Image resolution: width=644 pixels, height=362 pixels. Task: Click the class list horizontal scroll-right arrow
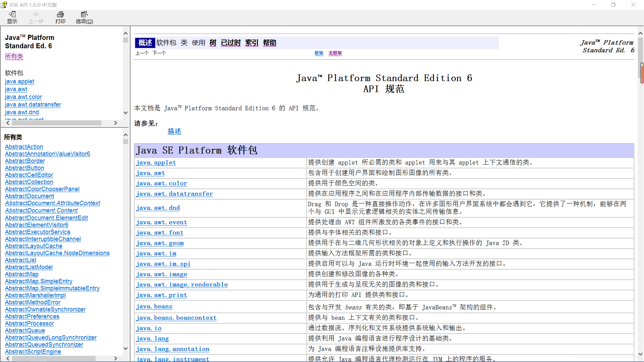tap(115, 358)
